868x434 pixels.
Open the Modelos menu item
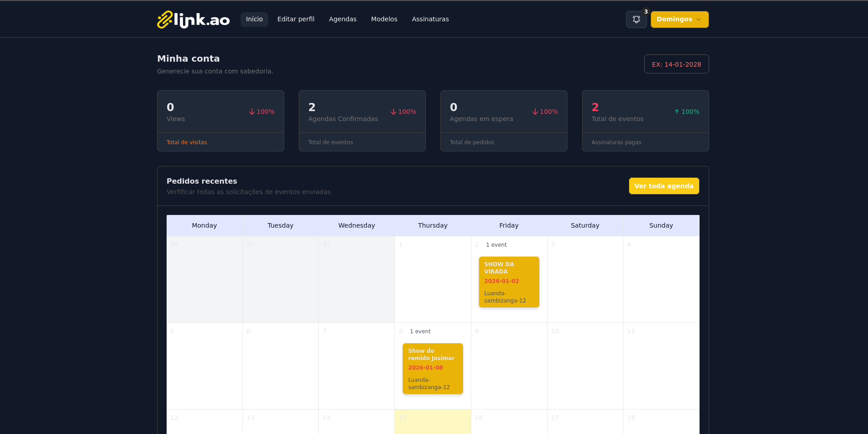point(384,19)
